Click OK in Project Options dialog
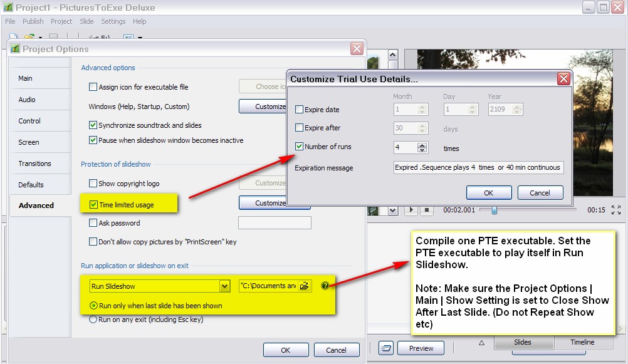 (x=286, y=350)
